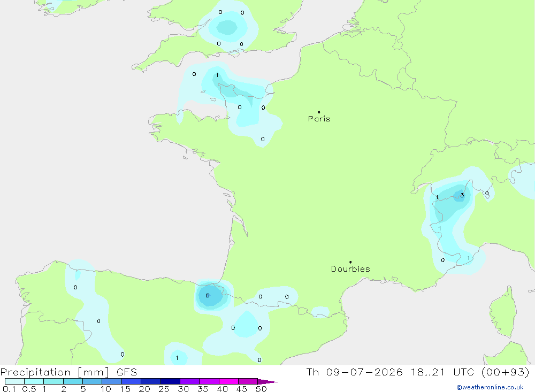
Task: Pick the 0.5–1 light cyan legend swatch
Action: [34, 381]
